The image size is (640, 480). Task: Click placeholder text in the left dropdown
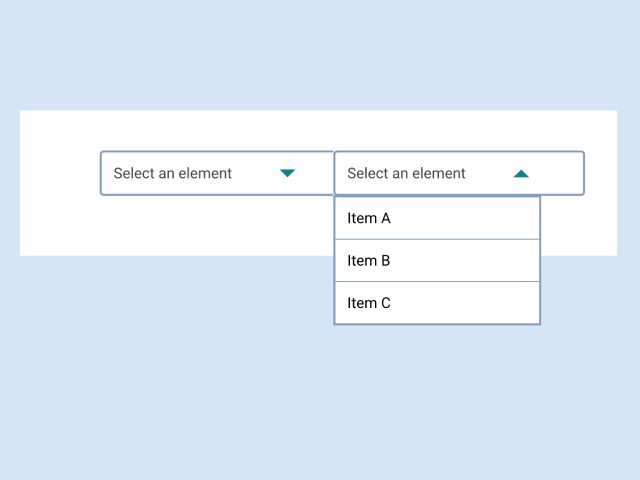[172, 173]
